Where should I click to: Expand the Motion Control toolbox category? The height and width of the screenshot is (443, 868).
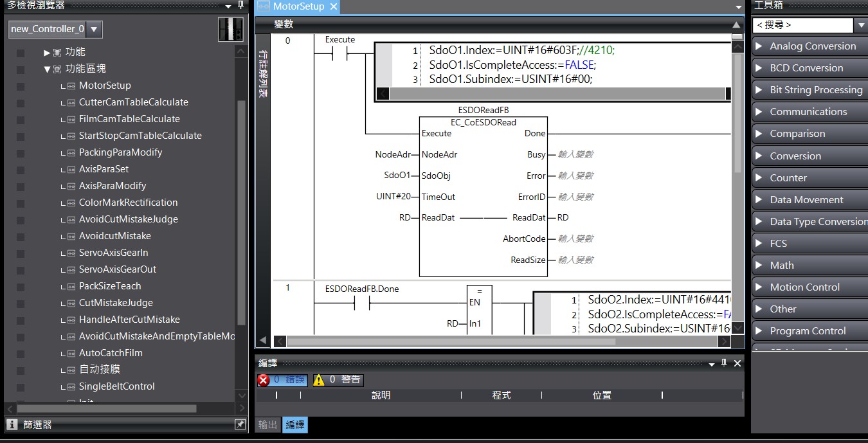tap(759, 287)
